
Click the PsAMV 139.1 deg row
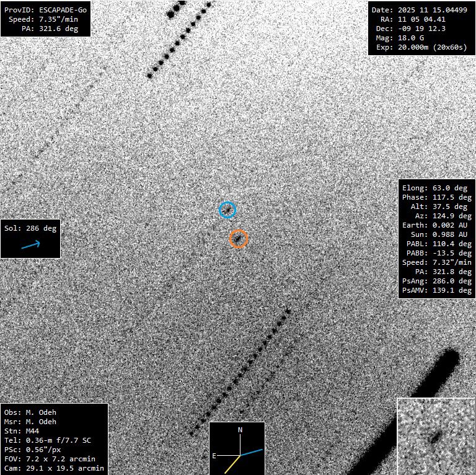(436, 290)
